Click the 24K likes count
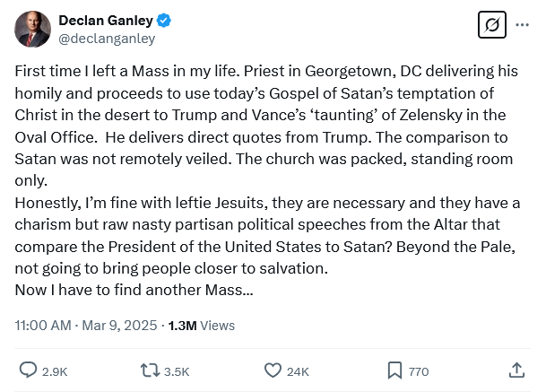 [299, 370]
